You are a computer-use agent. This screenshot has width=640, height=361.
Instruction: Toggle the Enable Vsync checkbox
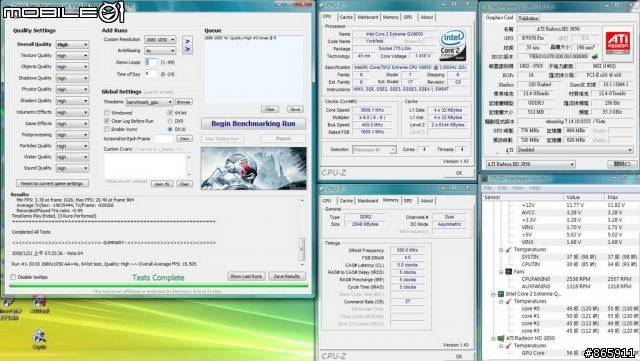click(x=107, y=129)
